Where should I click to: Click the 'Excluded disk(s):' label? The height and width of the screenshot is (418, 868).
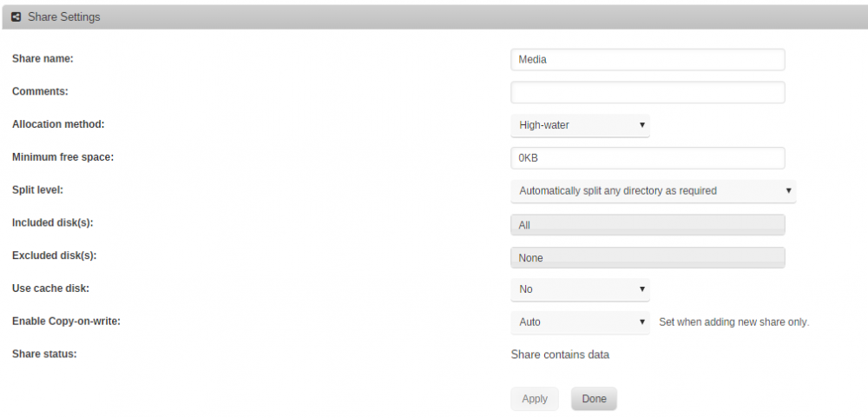click(x=54, y=255)
